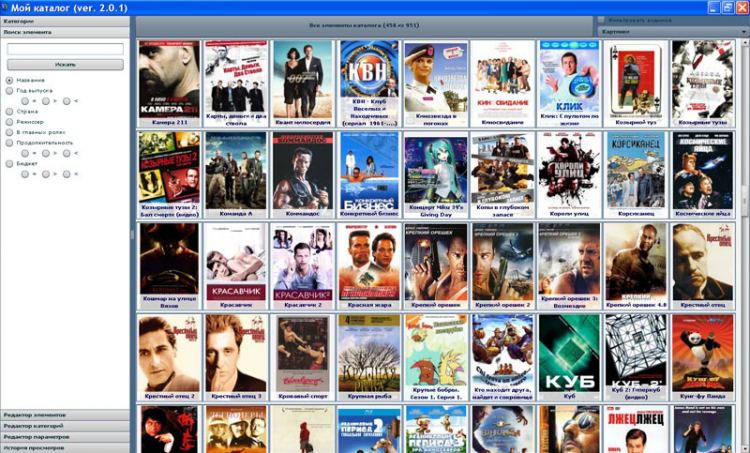This screenshot has height=453, width=750.
Task: Expand the Редактор параметров panel
Action: point(65,437)
